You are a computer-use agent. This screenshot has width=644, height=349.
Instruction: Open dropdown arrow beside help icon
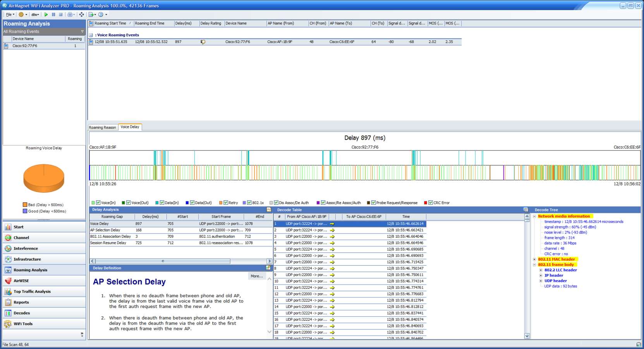(x=106, y=14)
